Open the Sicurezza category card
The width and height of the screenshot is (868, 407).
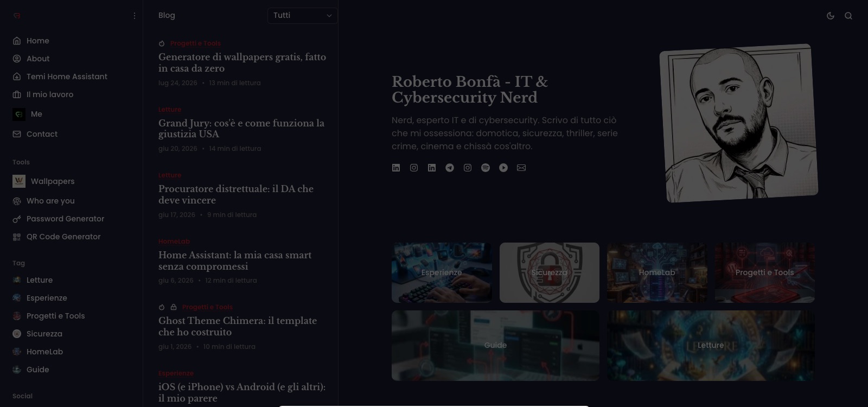(x=549, y=272)
